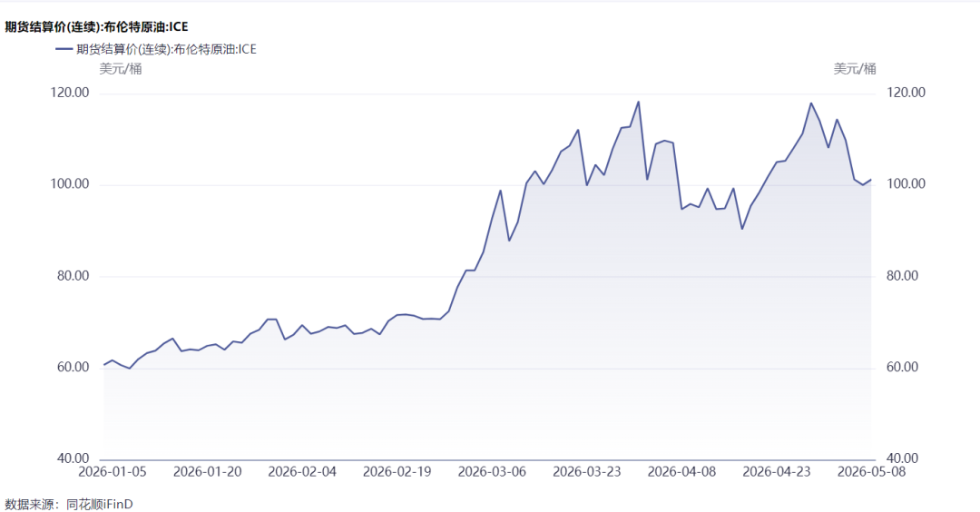This screenshot has width=980, height=512.
Task: Click date label 2026-03-23
Action: 587,472
